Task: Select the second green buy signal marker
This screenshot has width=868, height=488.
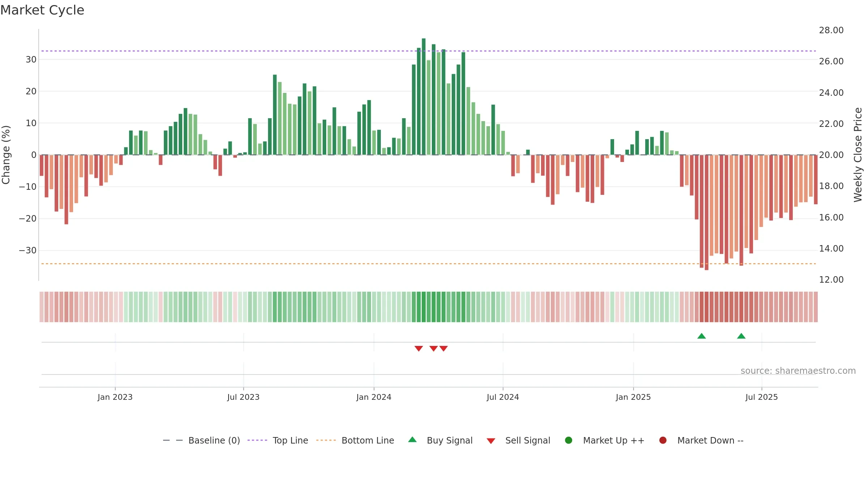Action: [741, 336]
